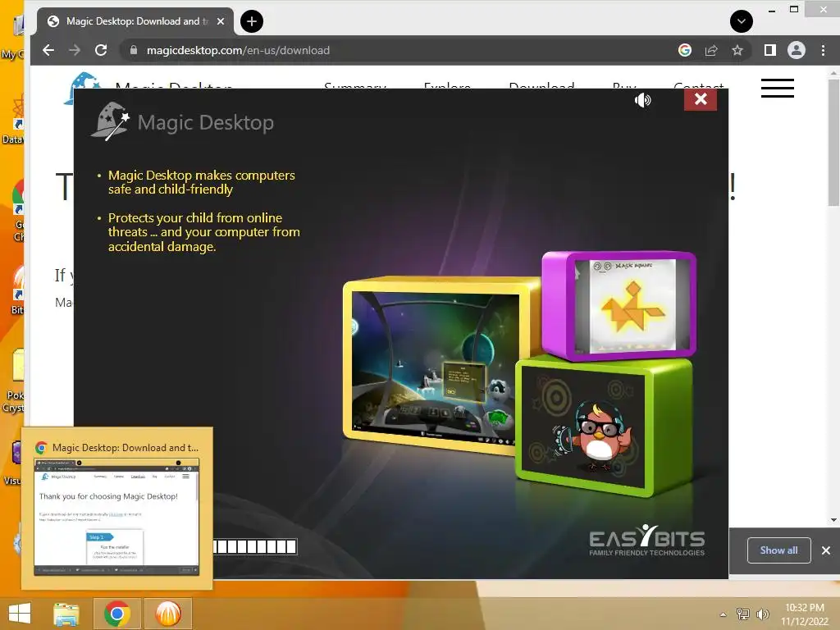Click the address bar showing magicdesktop.com/en-us/download
840x630 pixels.
point(396,50)
